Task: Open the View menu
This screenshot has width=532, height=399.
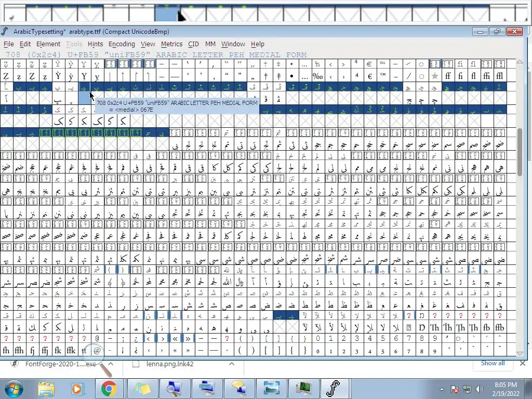Action: (148, 44)
